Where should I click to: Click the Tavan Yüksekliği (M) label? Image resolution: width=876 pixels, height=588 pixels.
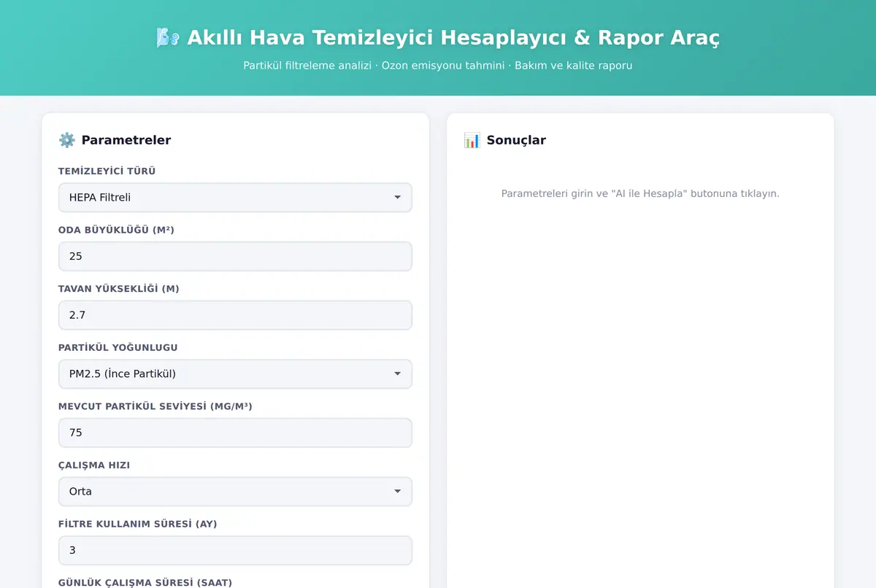click(119, 289)
